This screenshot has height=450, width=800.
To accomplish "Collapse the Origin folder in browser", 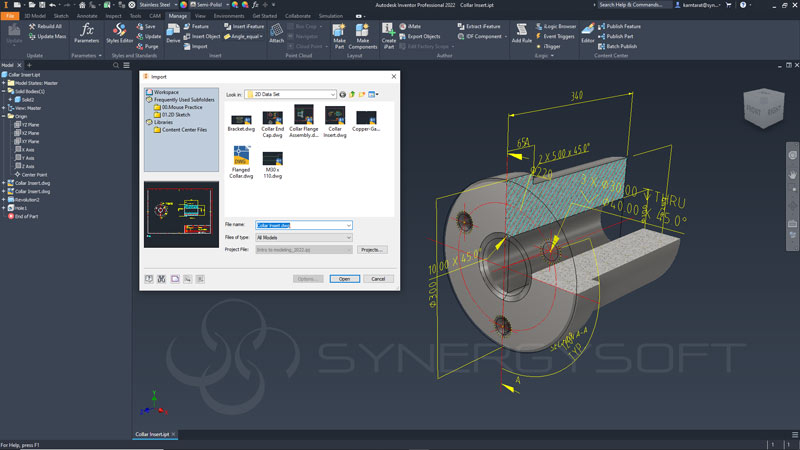I will click(x=4, y=115).
